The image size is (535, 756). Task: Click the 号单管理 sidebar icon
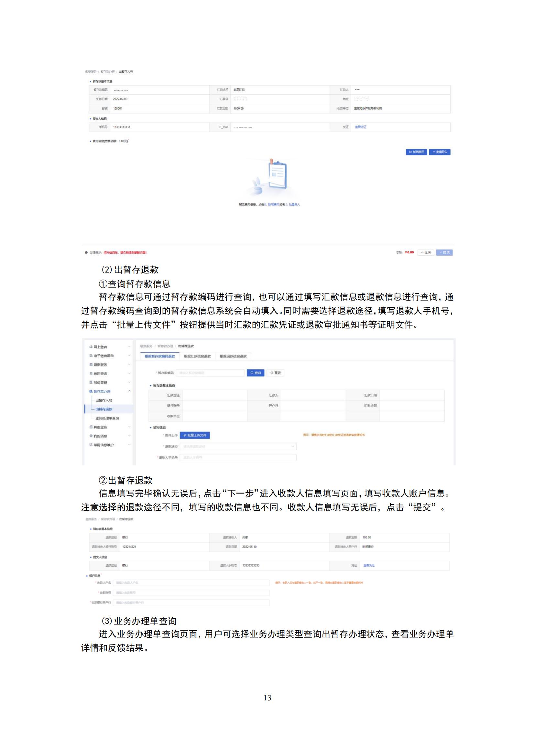pyautogui.click(x=91, y=382)
